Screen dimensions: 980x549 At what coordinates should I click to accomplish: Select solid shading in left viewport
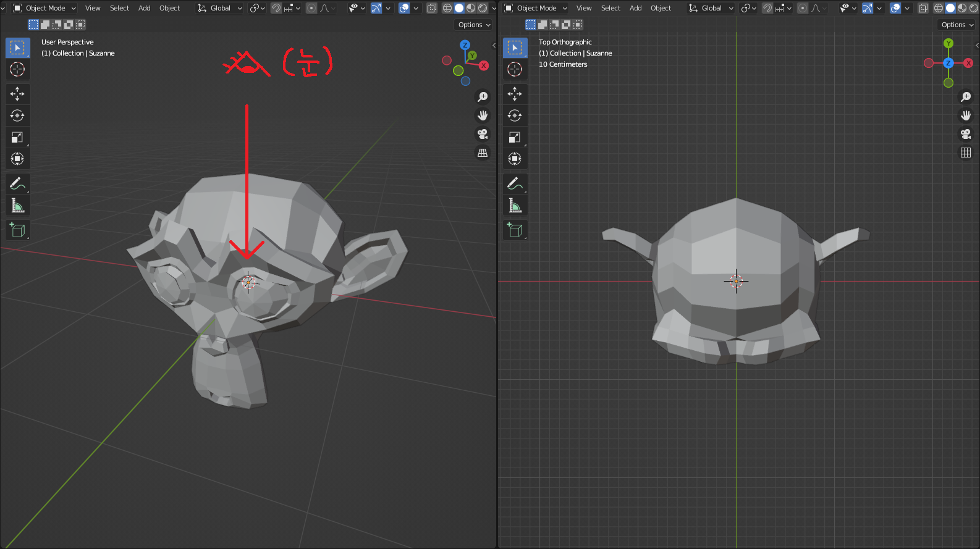pyautogui.click(x=459, y=8)
